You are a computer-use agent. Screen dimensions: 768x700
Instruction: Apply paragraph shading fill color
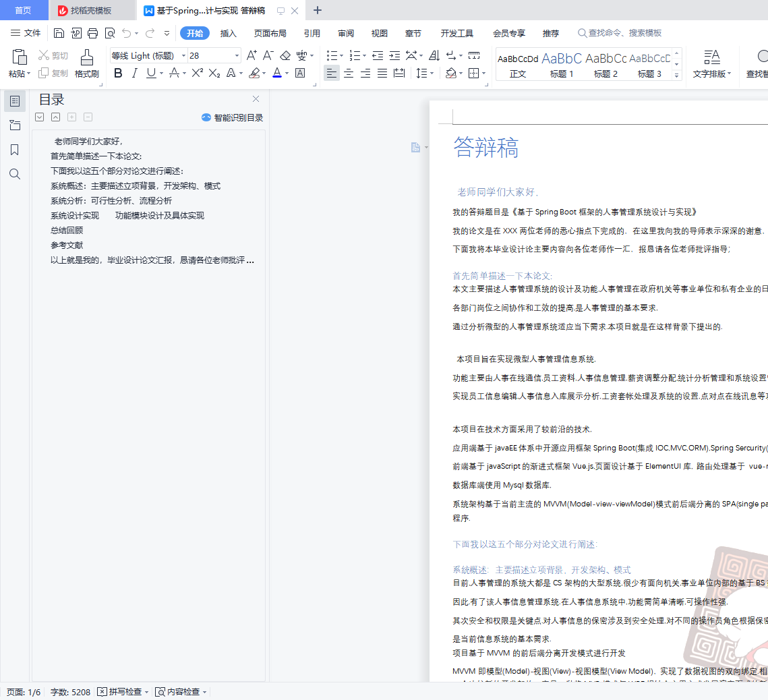[451, 73]
